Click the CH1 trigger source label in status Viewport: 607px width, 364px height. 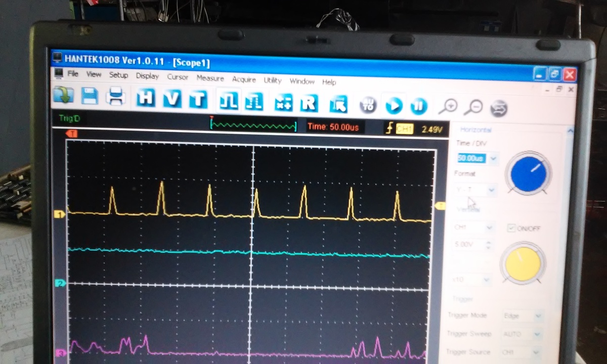click(x=404, y=129)
